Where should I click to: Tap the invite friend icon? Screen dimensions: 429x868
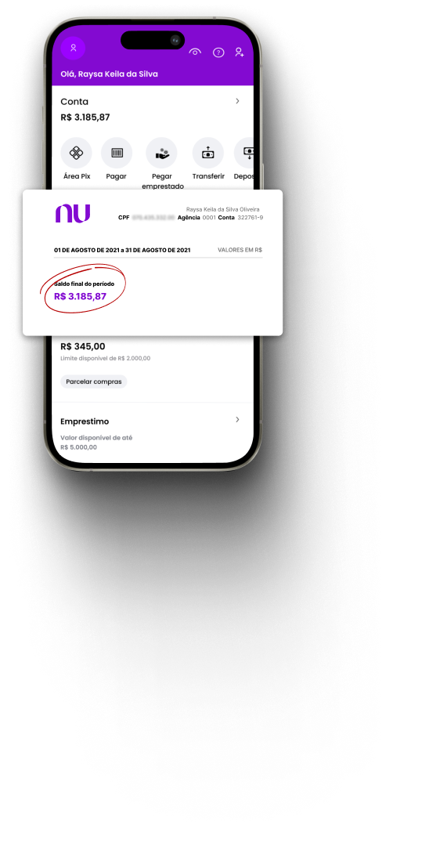[240, 52]
